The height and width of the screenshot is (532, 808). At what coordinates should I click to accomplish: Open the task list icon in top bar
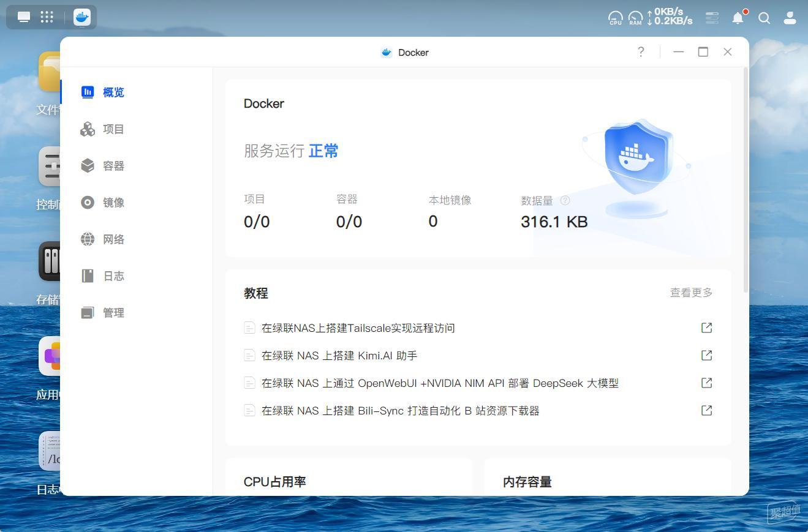712,18
